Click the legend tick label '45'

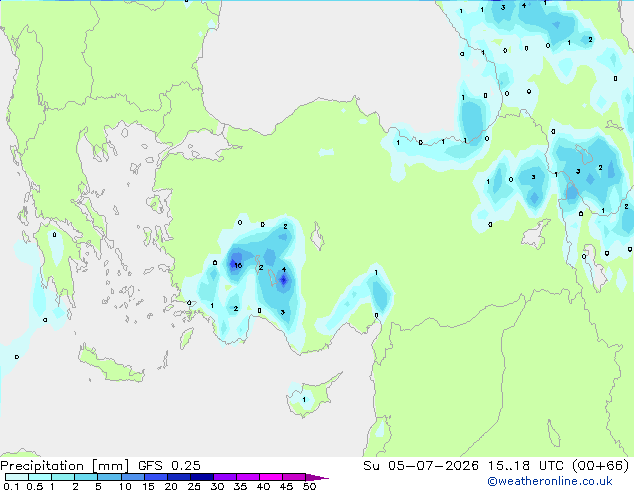[x=286, y=486]
